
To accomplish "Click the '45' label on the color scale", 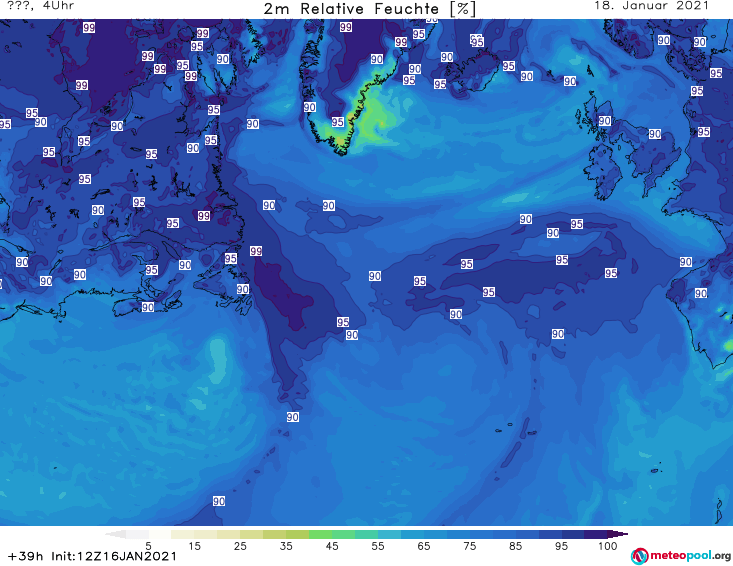I will tap(332, 545).
